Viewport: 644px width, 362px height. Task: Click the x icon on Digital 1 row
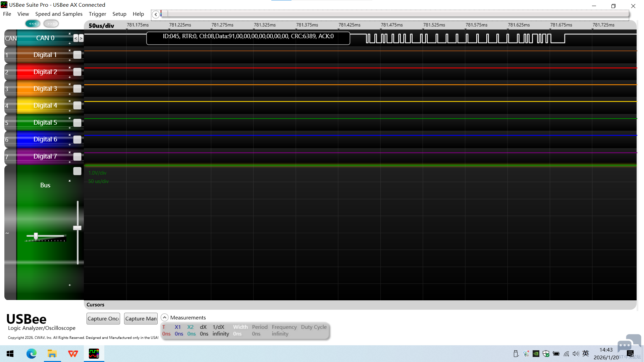70,51
